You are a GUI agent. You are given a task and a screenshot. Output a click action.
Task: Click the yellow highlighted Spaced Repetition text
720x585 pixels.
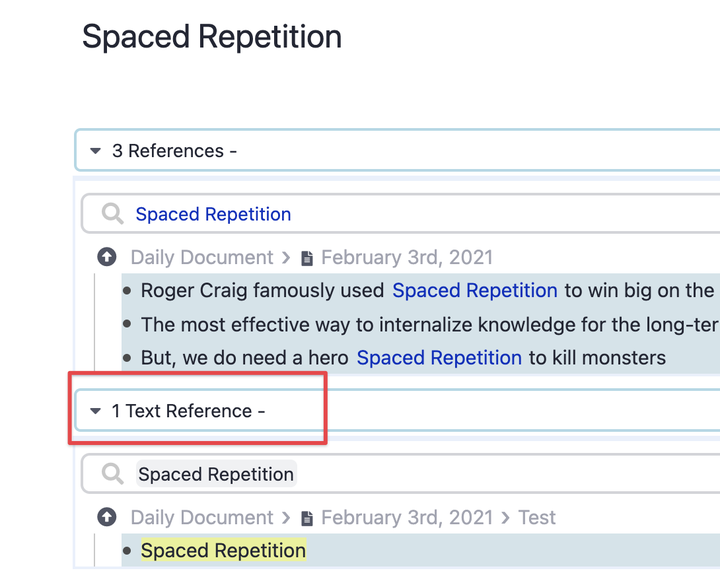223,551
